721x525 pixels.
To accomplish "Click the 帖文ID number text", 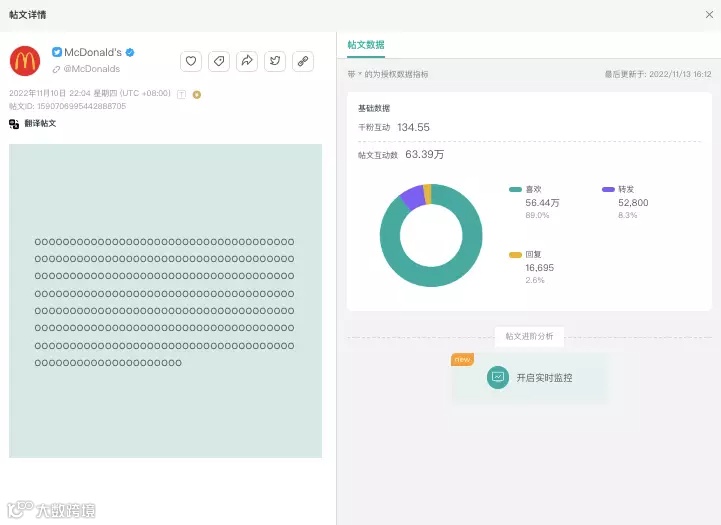I will (x=68, y=106).
